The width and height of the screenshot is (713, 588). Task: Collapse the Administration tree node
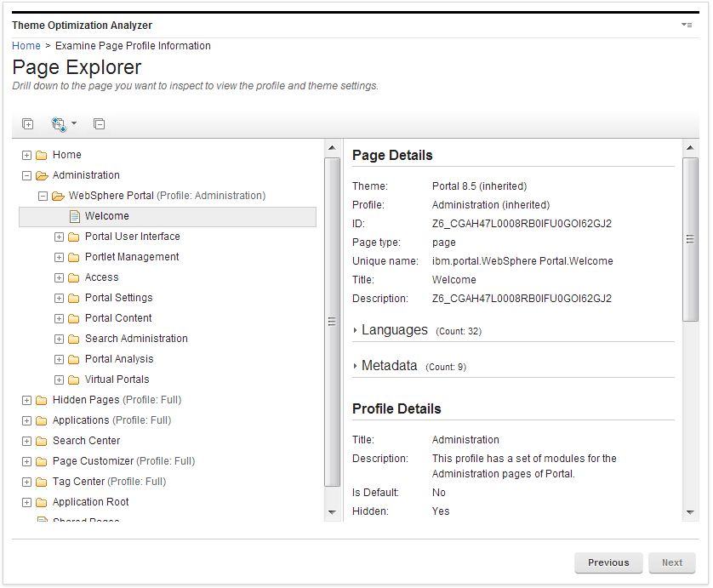[26, 175]
